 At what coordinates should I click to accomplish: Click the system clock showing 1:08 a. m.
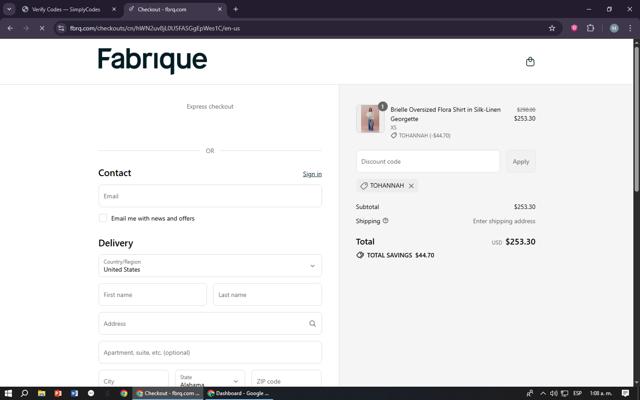click(x=600, y=393)
